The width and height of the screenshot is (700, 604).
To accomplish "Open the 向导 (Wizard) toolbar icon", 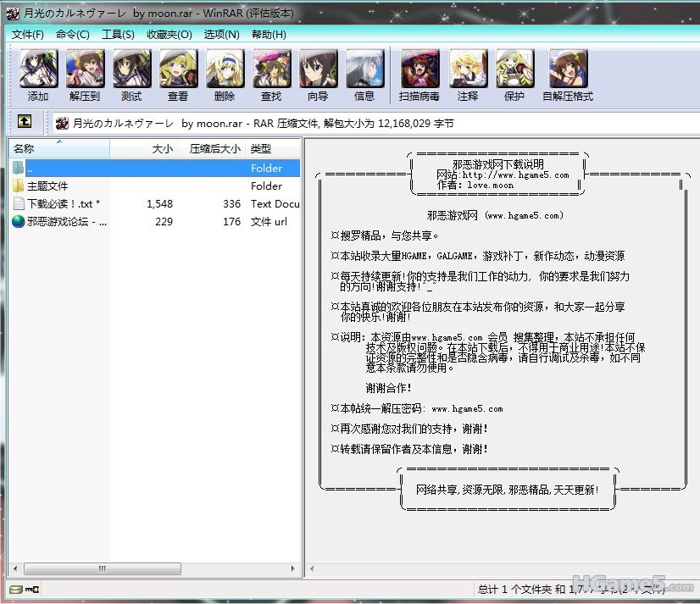I will point(319,69).
